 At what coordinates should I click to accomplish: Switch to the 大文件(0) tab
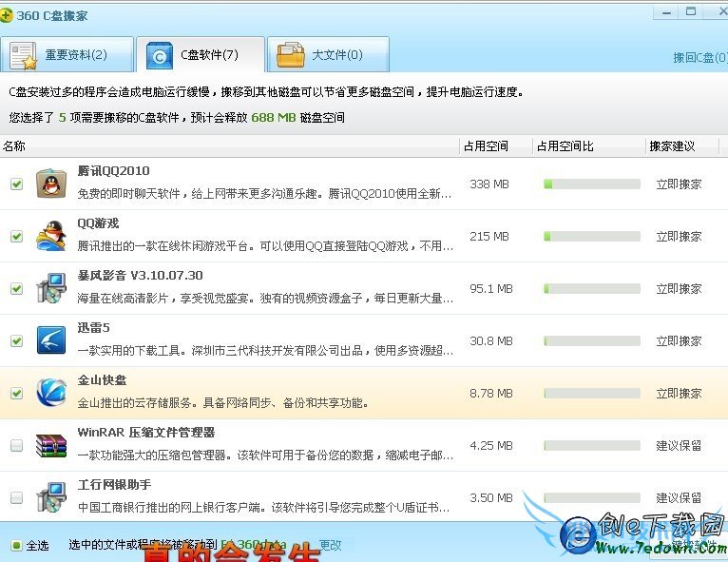[x=328, y=55]
